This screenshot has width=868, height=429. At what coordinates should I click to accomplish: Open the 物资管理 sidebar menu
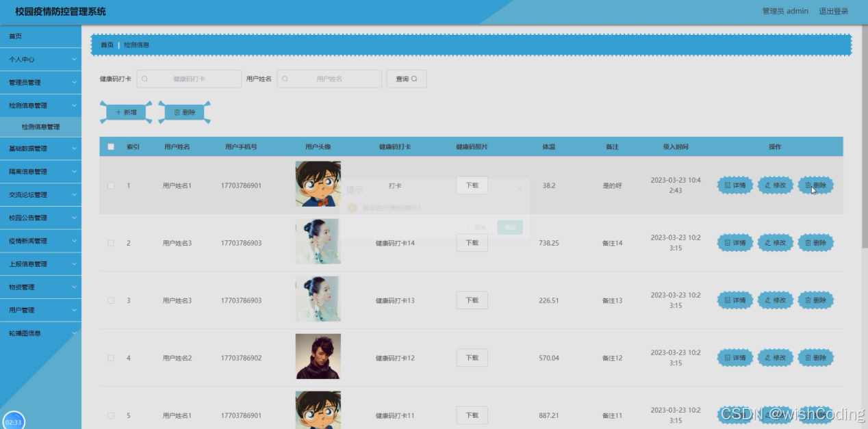tap(40, 287)
